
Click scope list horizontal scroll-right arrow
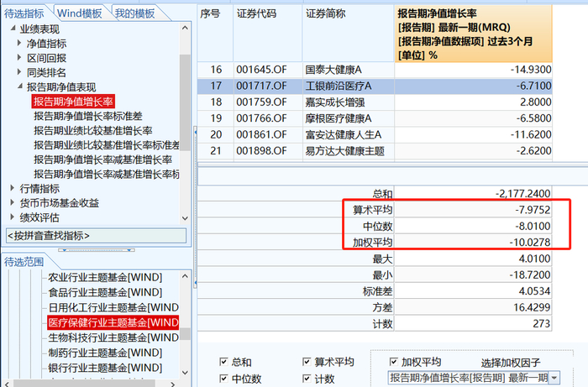tap(172, 384)
